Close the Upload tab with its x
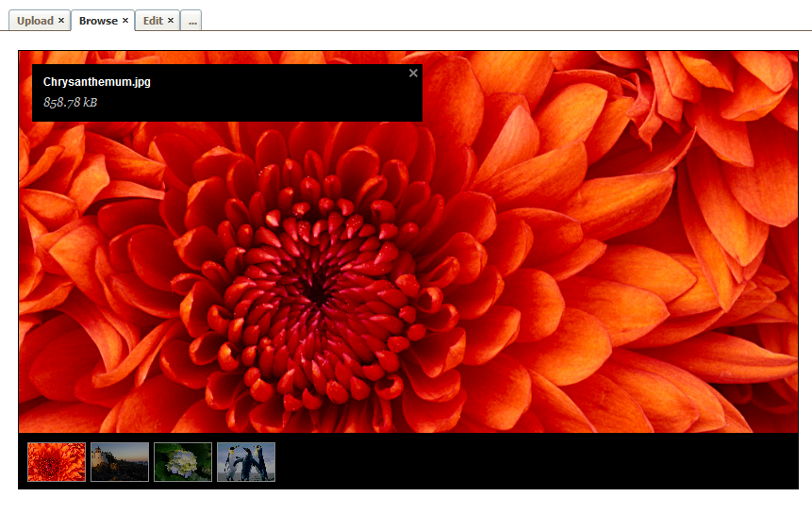The height and width of the screenshot is (530, 812). 61,21
